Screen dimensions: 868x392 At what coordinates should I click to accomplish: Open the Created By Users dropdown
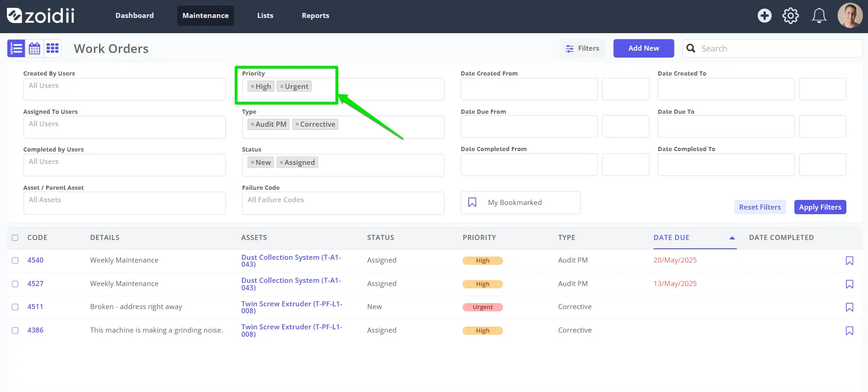(125, 89)
